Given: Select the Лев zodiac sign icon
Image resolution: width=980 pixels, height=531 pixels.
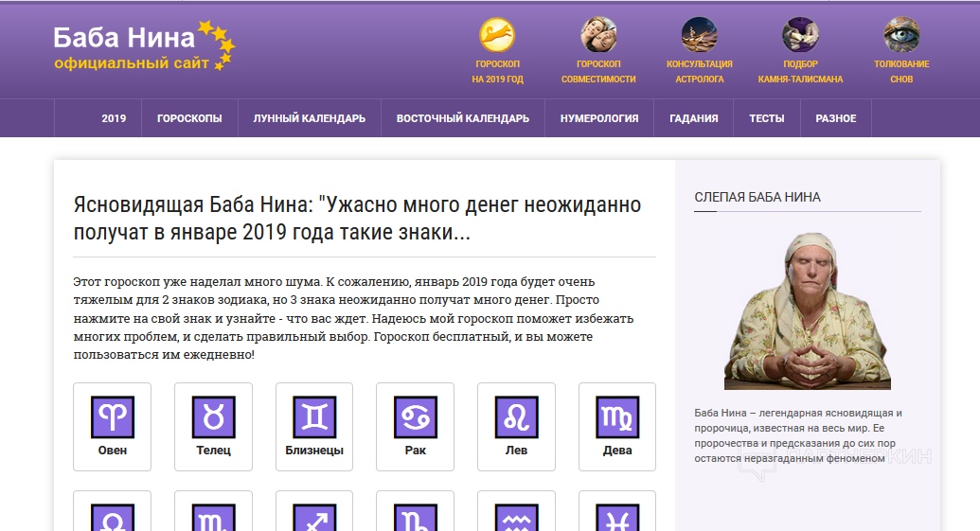Looking at the screenshot, I should click(516, 416).
